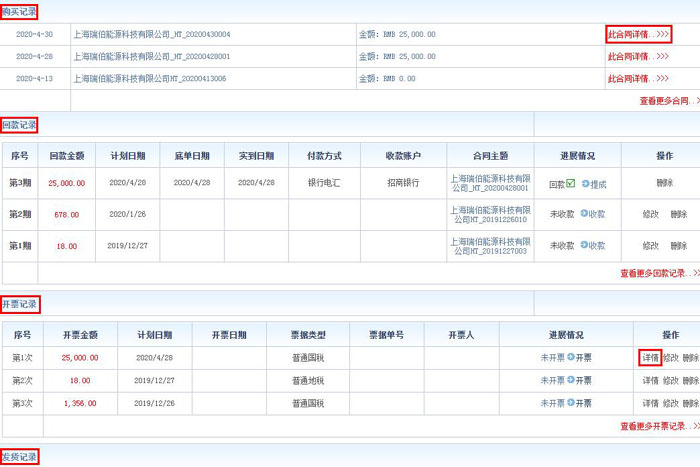
Task: Expand 查看更多开票记录 link
Action: [x=658, y=426]
